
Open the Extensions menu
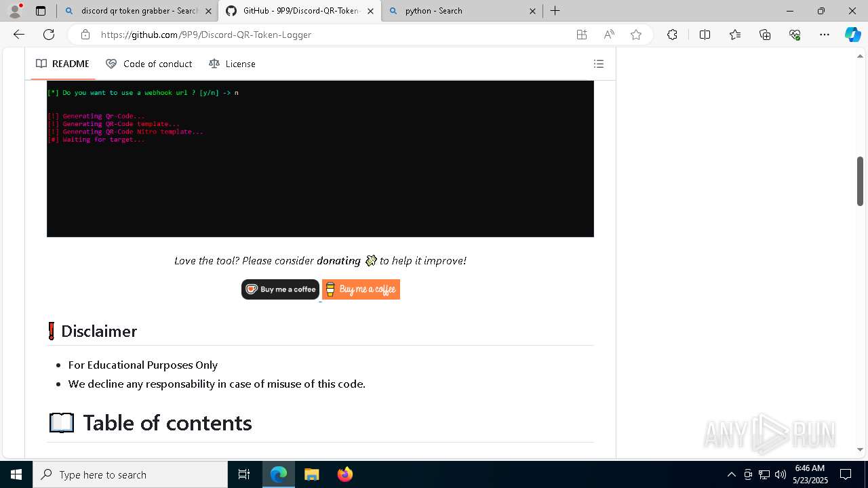(x=672, y=35)
